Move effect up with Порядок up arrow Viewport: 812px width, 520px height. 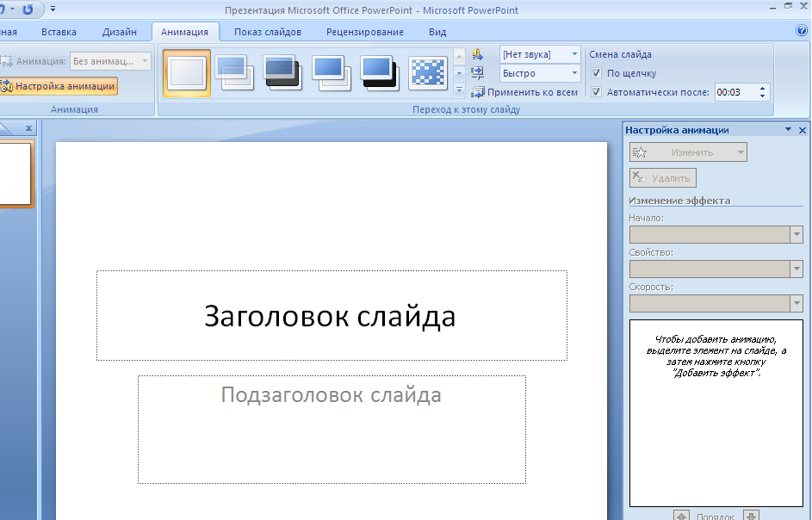tap(681, 516)
